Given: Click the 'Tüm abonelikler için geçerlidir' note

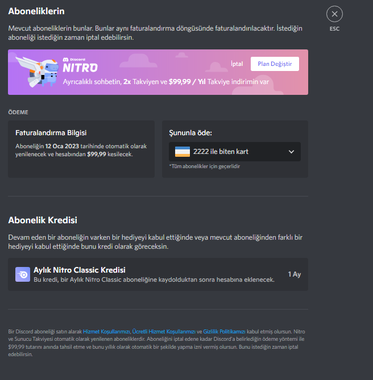Looking at the screenshot, I should coord(204,166).
